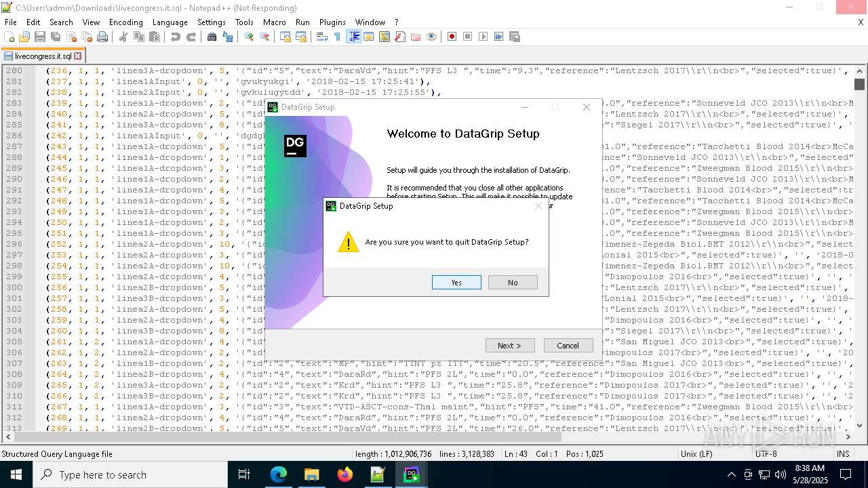The height and width of the screenshot is (488, 868).
Task: Open File Explorer from the taskbar
Action: pos(311,474)
